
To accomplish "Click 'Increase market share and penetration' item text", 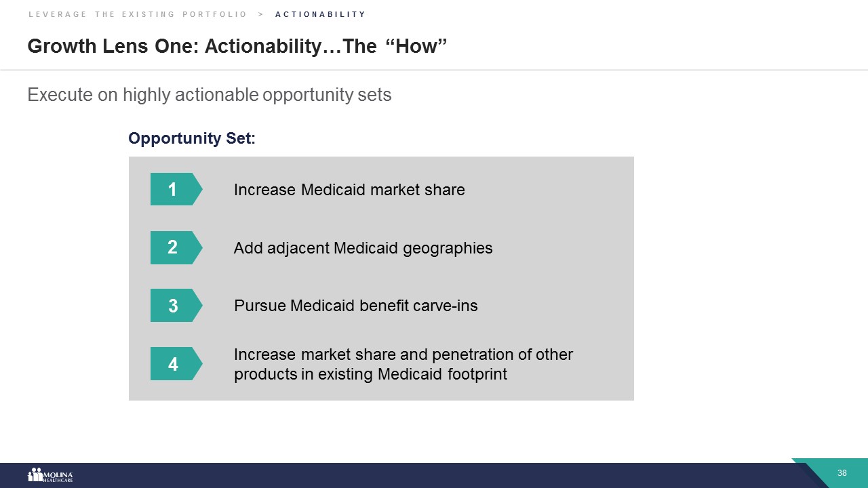I will [403, 354].
